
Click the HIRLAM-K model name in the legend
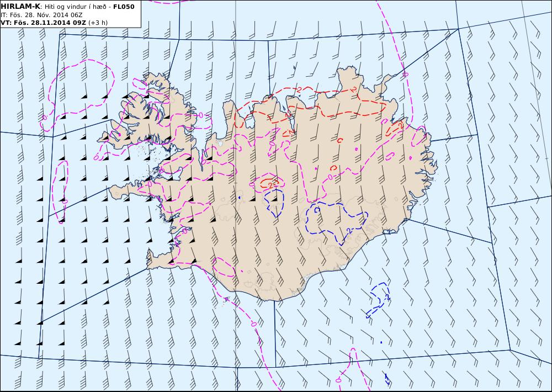(20, 7)
